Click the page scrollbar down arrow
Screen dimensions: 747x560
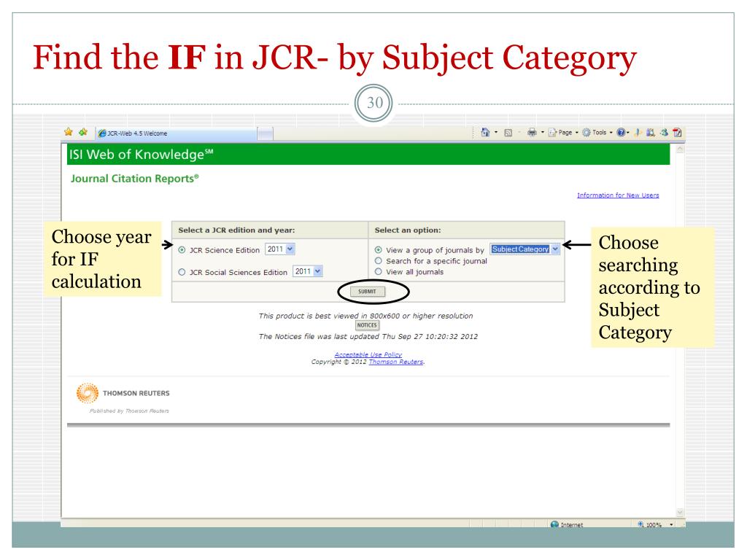[x=680, y=513]
